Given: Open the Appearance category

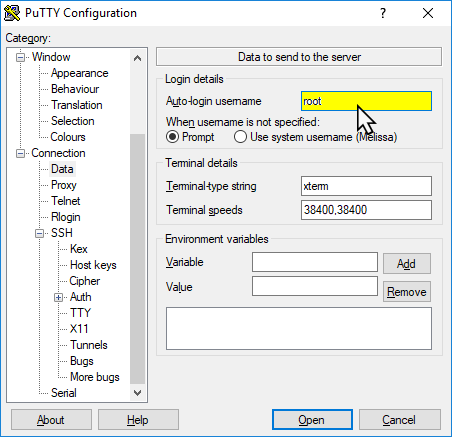Looking at the screenshot, I should click(80, 73).
